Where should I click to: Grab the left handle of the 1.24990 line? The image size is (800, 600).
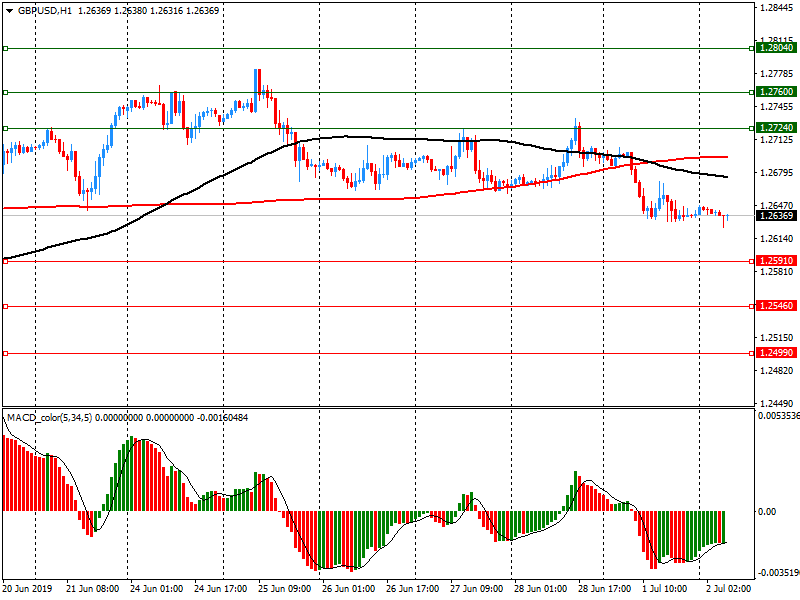coord(6,353)
